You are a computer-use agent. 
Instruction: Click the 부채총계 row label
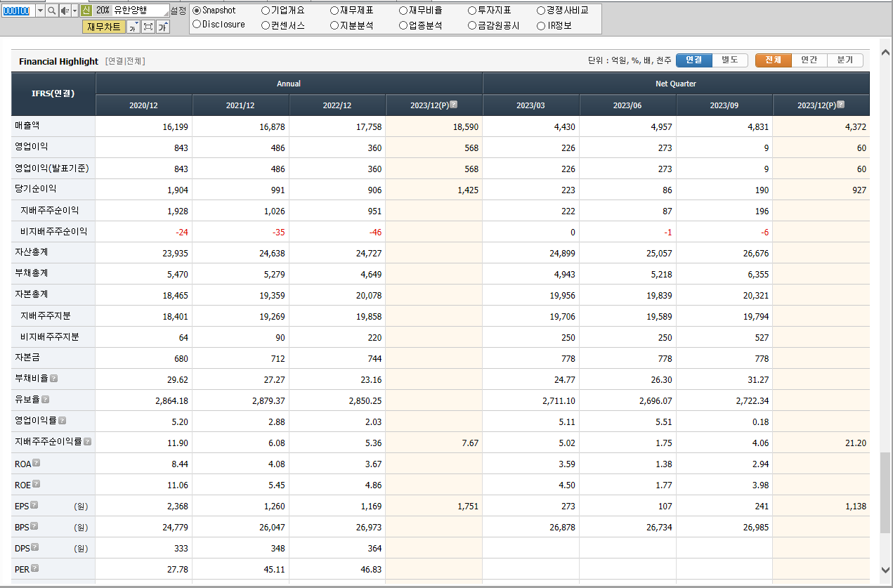[32, 273]
